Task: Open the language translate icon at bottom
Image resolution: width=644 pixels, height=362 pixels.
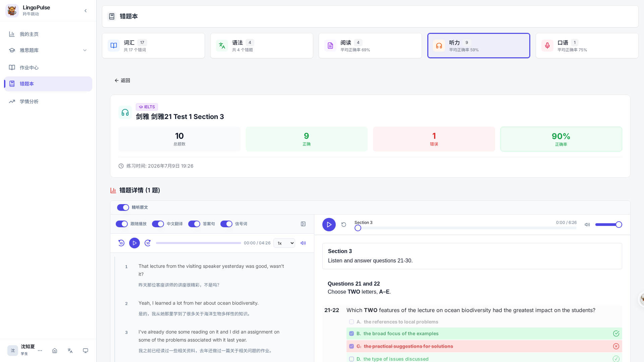Action: (70, 351)
